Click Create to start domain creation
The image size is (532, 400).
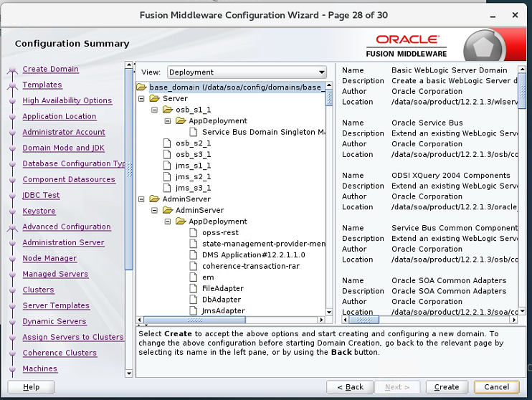(447, 387)
